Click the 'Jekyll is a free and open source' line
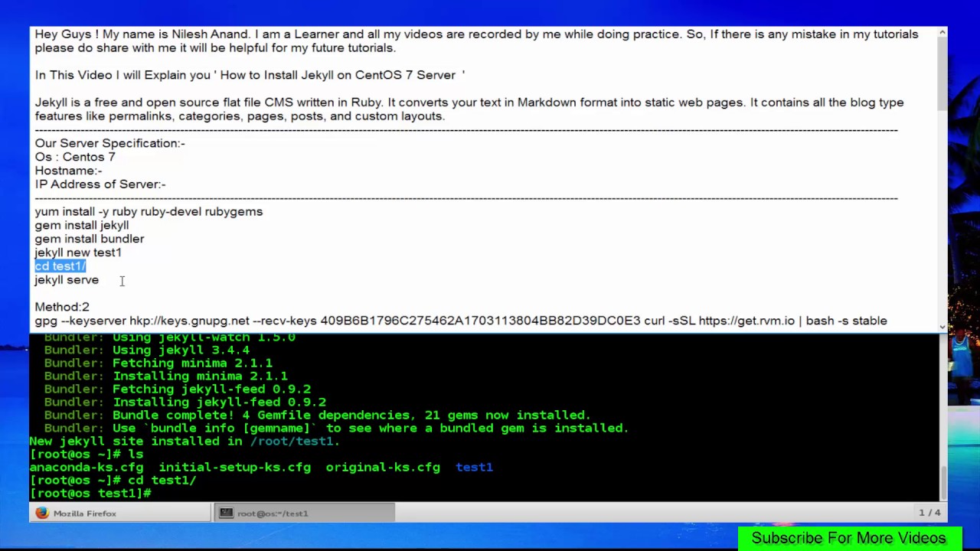The width and height of the screenshot is (980, 551). pos(469,103)
